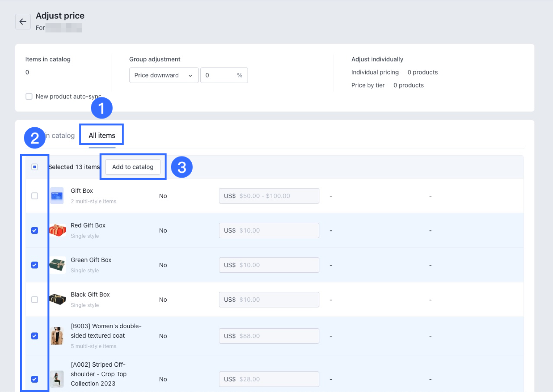Click the Women's coat $88.00 price field
The image size is (553, 392).
[269, 336]
